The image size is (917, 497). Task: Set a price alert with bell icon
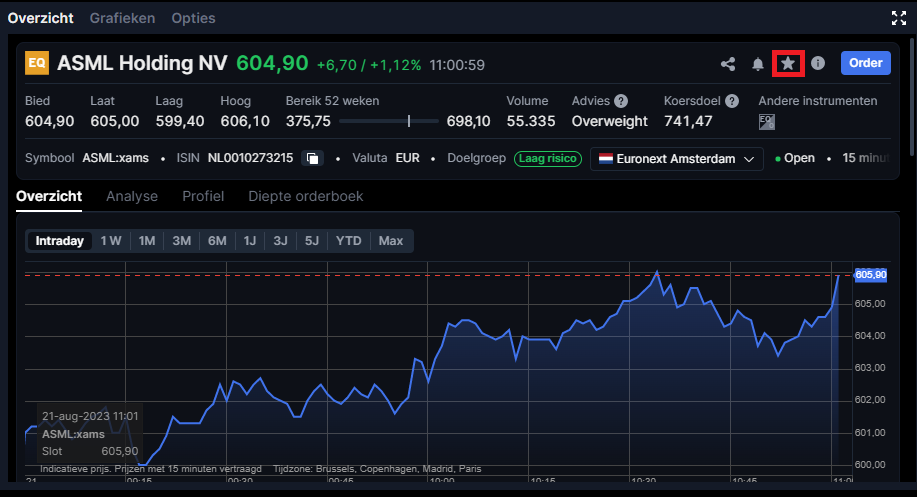[758, 64]
